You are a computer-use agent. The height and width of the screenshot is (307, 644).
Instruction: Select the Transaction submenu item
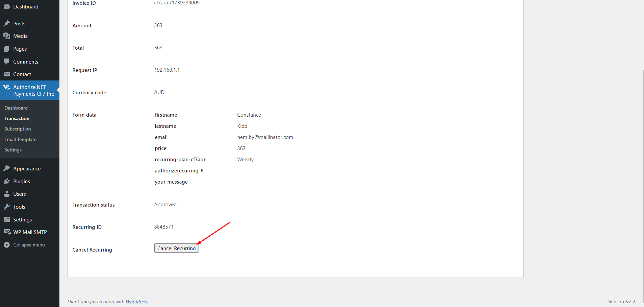tap(17, 118)
